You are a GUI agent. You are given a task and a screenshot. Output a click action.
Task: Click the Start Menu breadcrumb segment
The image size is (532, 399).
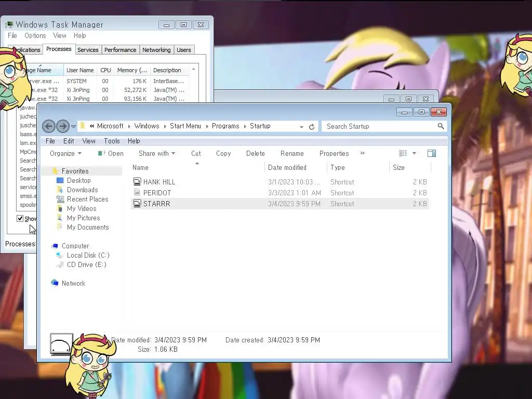coord(185,126)
